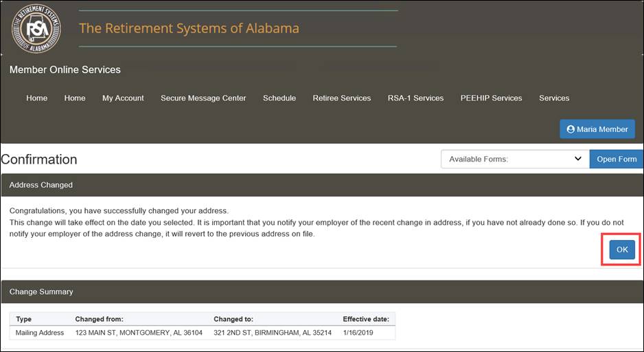Click the Change Summary panel header
Screen dimensions: 644x352
click(x=321, y=291)
